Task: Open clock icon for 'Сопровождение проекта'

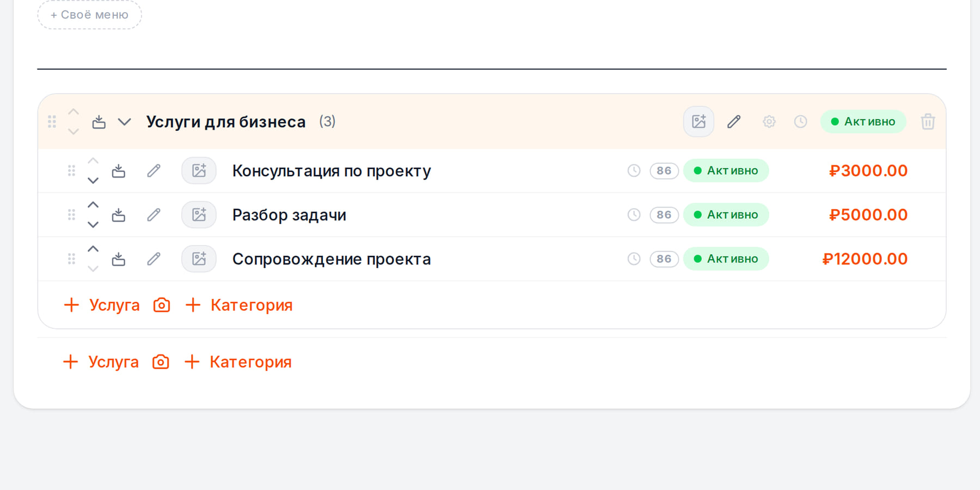Action: tap(634, 259)
